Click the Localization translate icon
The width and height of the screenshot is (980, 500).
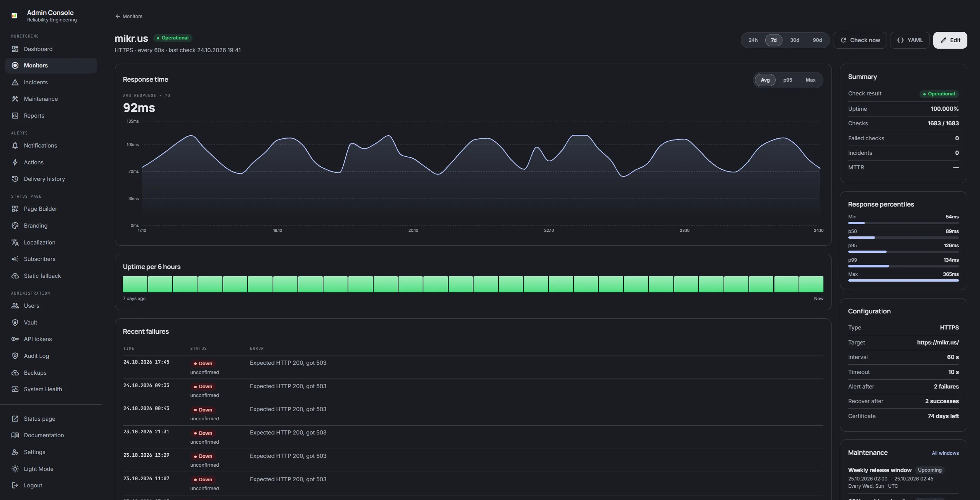pyautogui.click(x=15, y=243)
